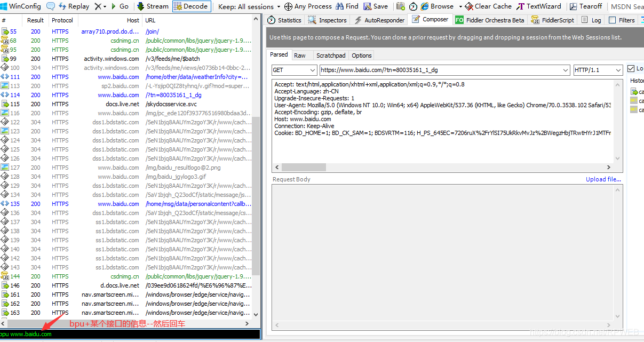Click the QuickExec command box
Screen dimensions: 644x342
(x=130, y=334)
